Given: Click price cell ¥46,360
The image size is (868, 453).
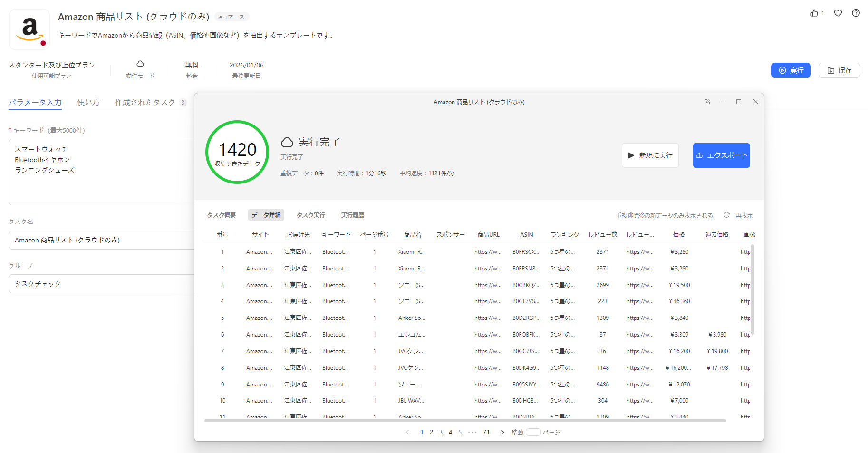Looking at the screenshot, I should [679, 301].
